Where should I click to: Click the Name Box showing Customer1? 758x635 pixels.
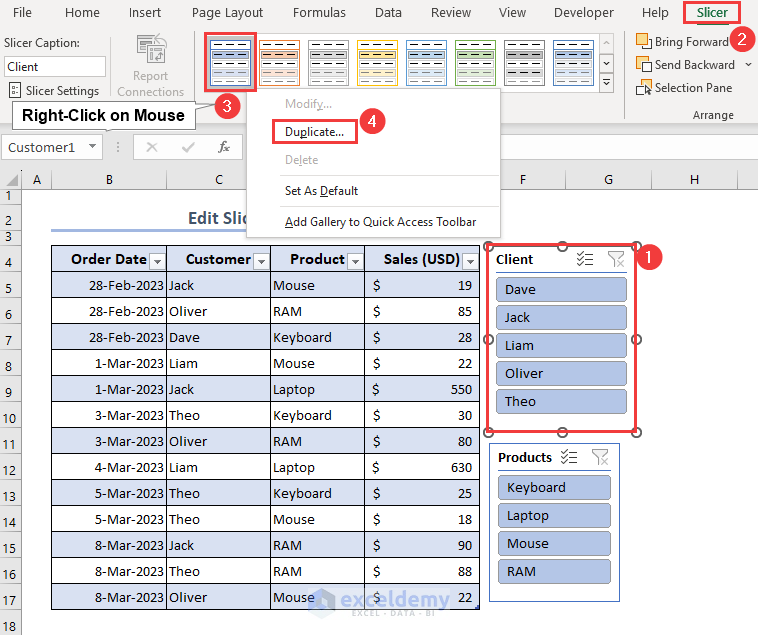52,147
